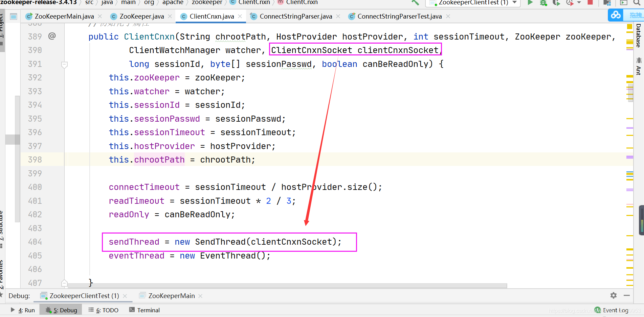Click line number 398 in gutter
The width and height of the screenshot is (644, 317).
tap(35, 160)
